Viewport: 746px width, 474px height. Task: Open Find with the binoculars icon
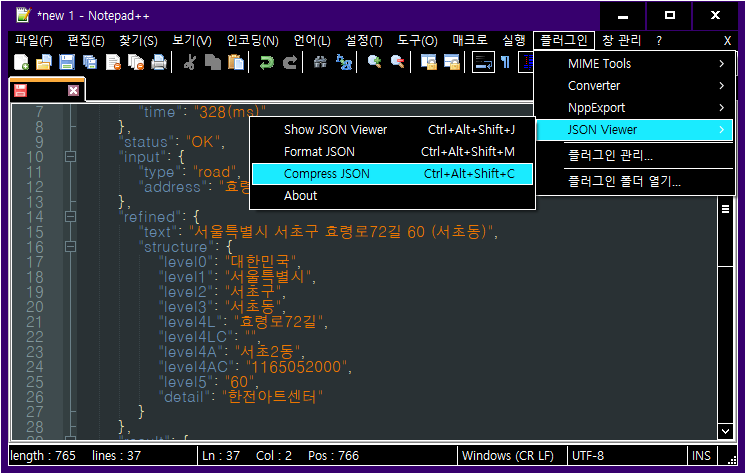(x=320, y=62)
